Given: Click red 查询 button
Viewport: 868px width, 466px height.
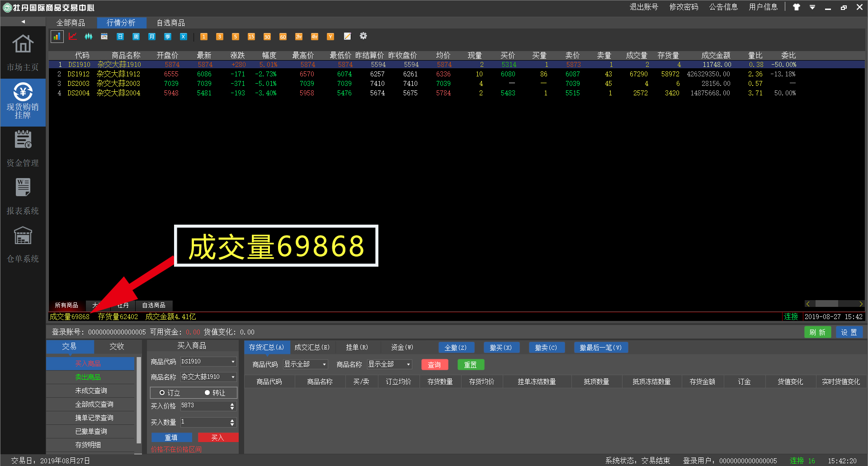Looking at the screenshot, I should coord(434,365).
